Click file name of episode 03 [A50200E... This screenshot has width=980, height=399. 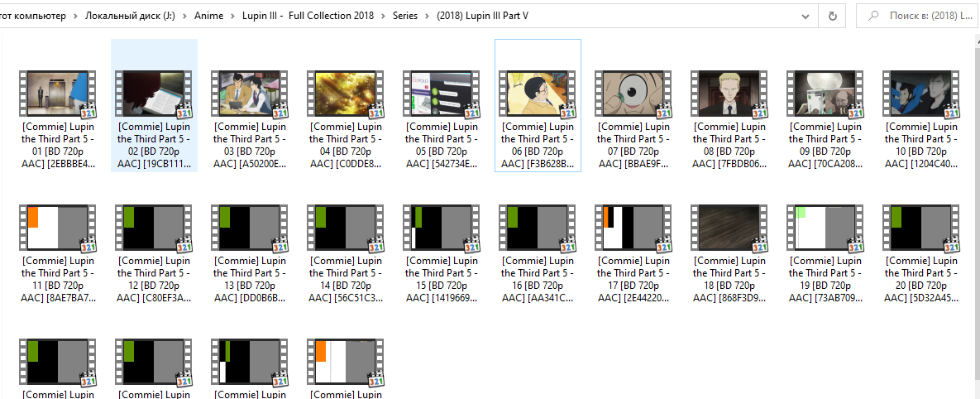click(250, 145)
